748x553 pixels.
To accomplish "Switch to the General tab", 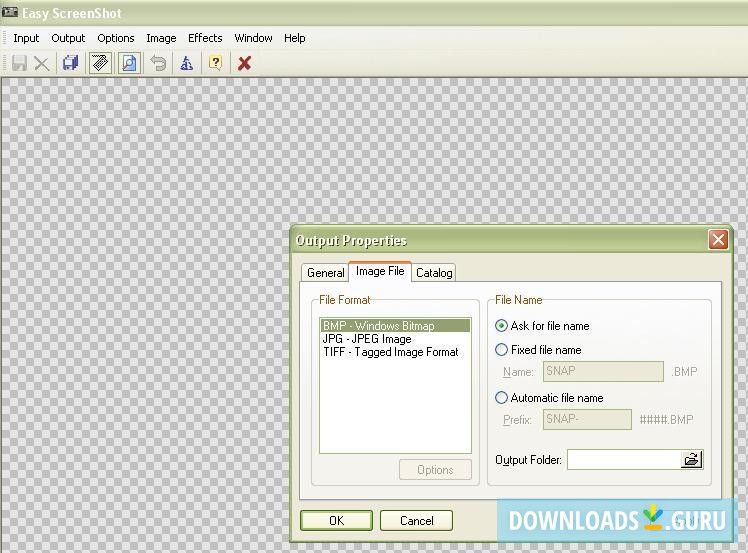I will coord(325,273).
